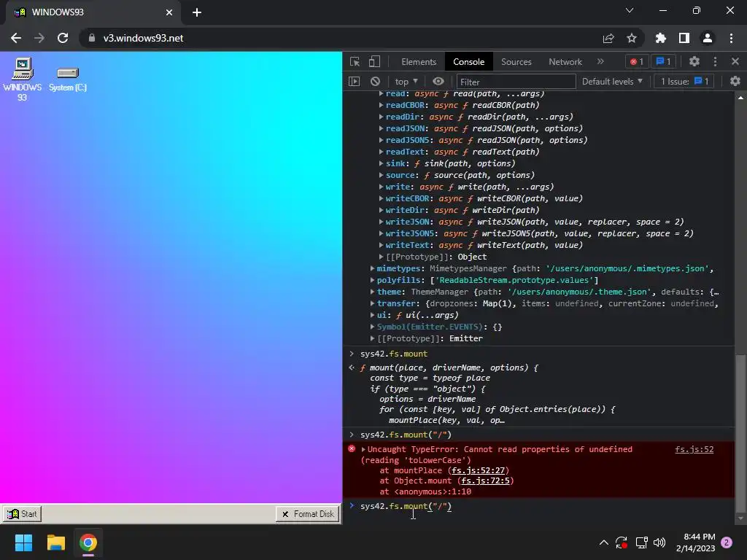
Task: Expand the polyfills array entry
Action: [373, 280]
